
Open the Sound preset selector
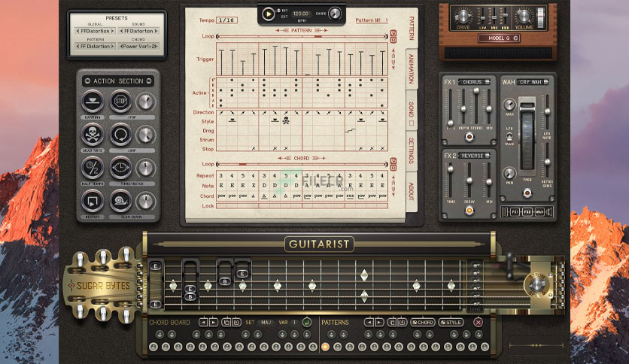click(x=138, y=31)
